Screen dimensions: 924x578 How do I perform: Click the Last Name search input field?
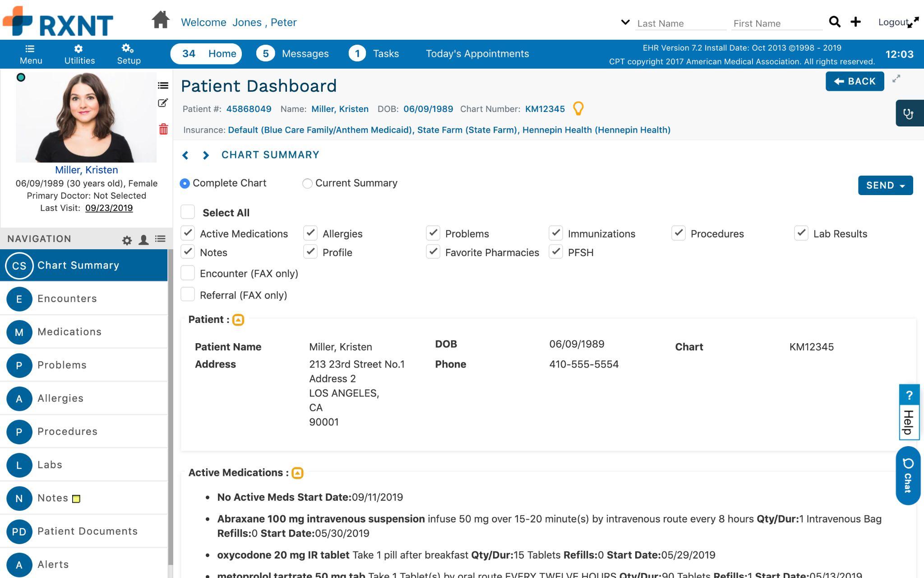[679, 23]
